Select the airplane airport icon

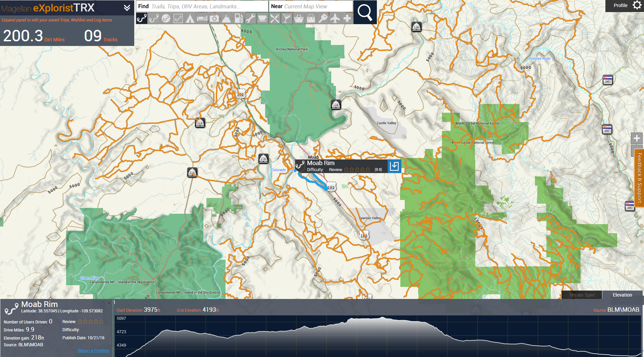click(335, 18)
